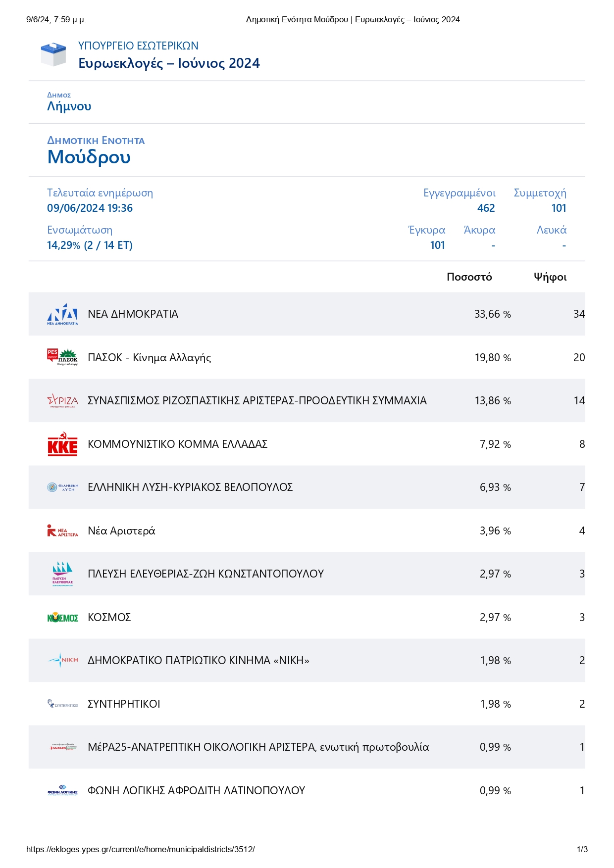Click the Πλεύση Ελευθερίας sailboat logo
This screenshot has height=868, width=614.
62,574
